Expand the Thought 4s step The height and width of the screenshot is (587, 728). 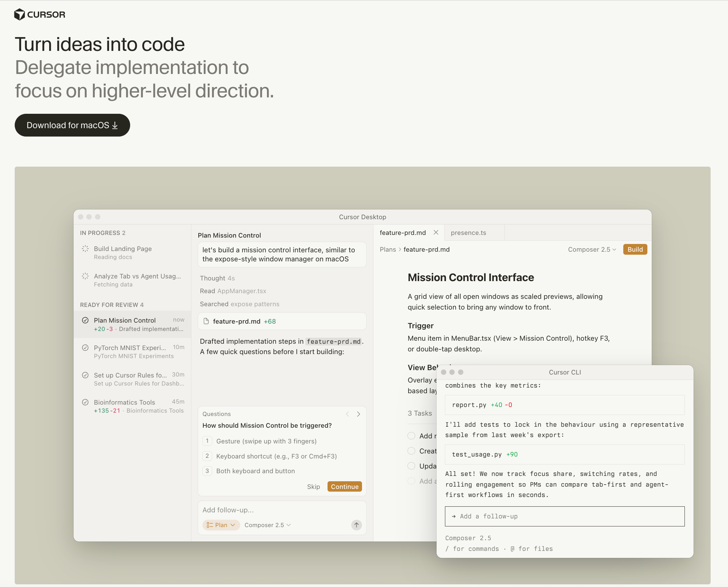click(217, 278)
